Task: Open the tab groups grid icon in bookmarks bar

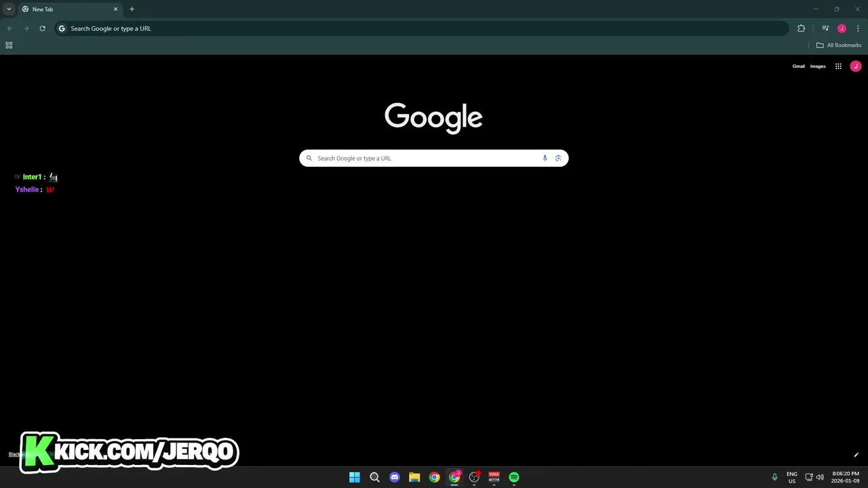Action: 9,45
